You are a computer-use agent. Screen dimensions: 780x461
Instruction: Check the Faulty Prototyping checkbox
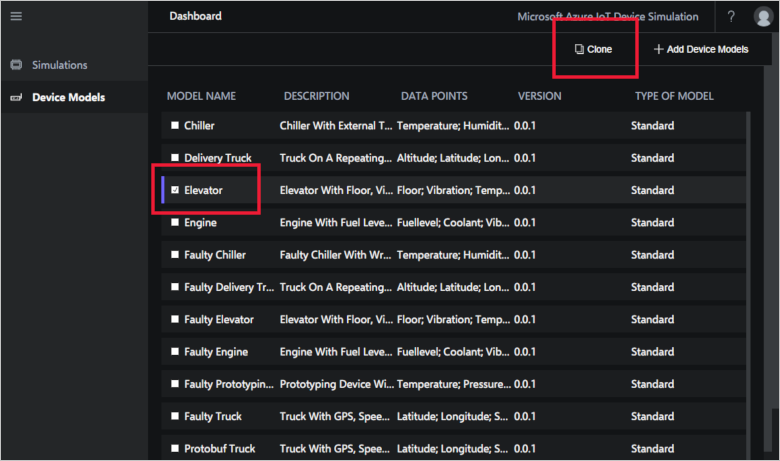pyautogui.click(x=175, y=384)
